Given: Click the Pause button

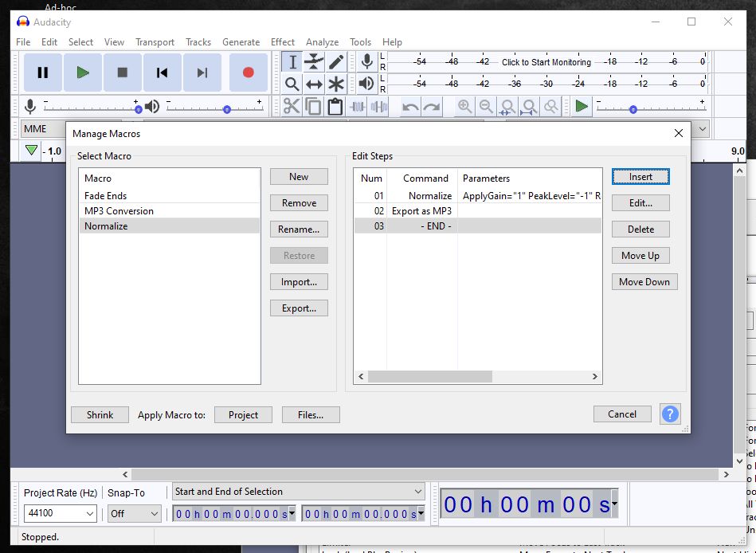Looking at the screenshot, I should tap(43, 73).
